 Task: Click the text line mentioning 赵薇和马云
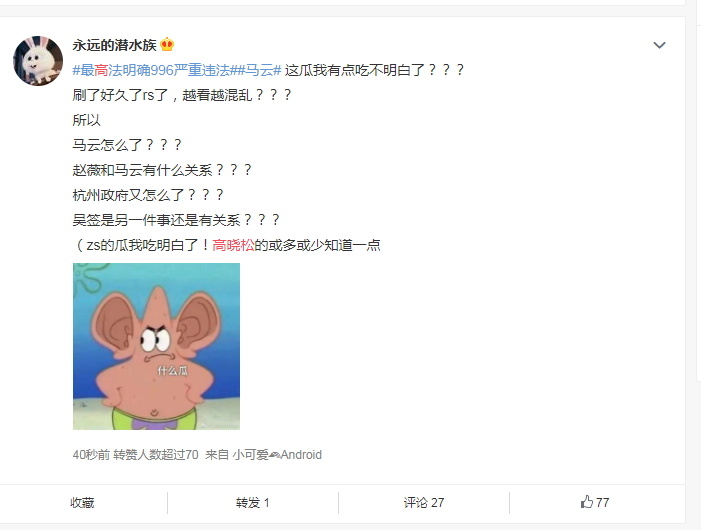(162, 170)
